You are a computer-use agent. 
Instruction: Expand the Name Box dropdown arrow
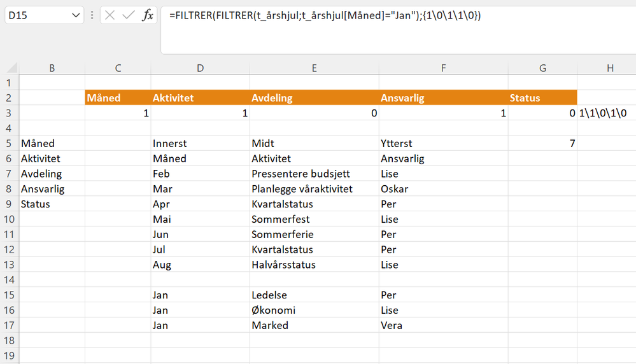[x=76, y=15]
